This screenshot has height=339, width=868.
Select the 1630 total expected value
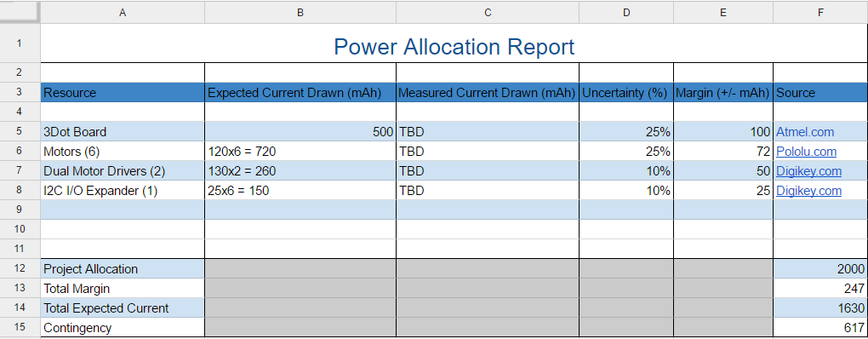pos(820,308)
